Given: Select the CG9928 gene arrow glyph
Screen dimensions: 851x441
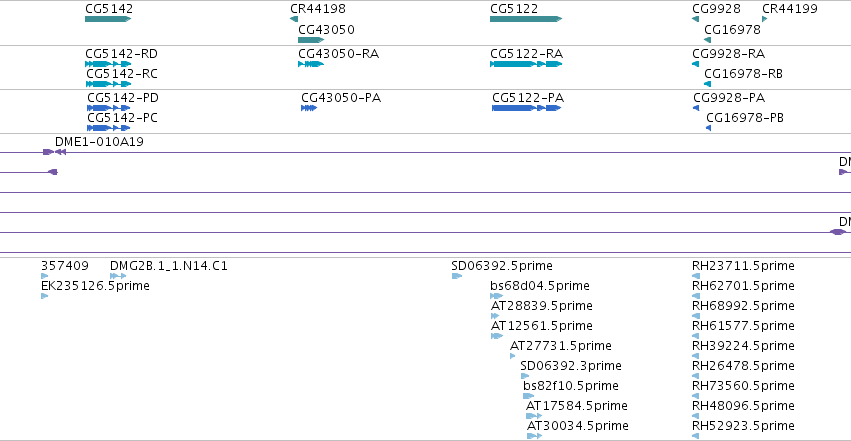Looking at the screenshot, I should click(696, 19).
